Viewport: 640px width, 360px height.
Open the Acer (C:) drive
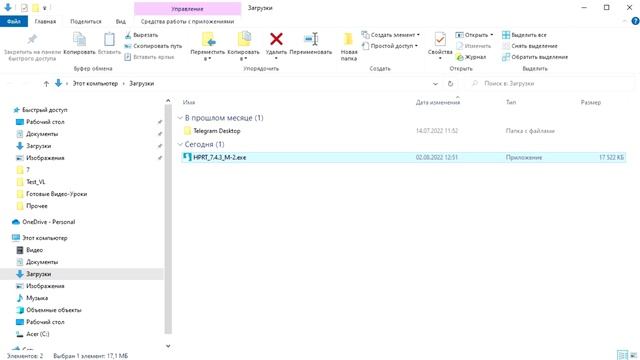[38, 334]
